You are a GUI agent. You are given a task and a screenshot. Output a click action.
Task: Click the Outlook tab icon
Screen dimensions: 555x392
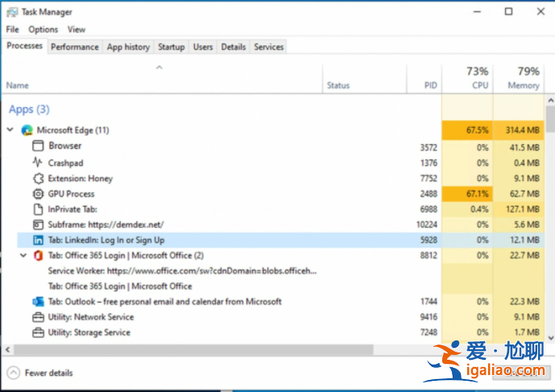click(x=38, y=302)
